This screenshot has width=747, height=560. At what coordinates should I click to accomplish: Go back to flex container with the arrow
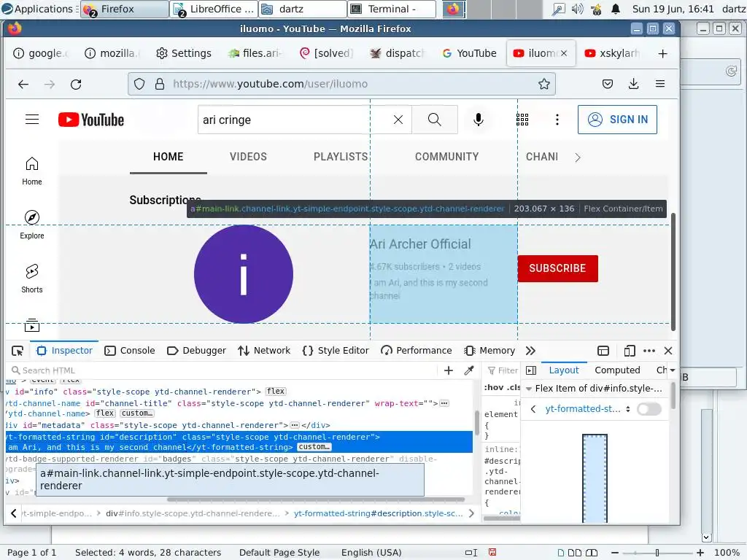click(x=533, y=409)
